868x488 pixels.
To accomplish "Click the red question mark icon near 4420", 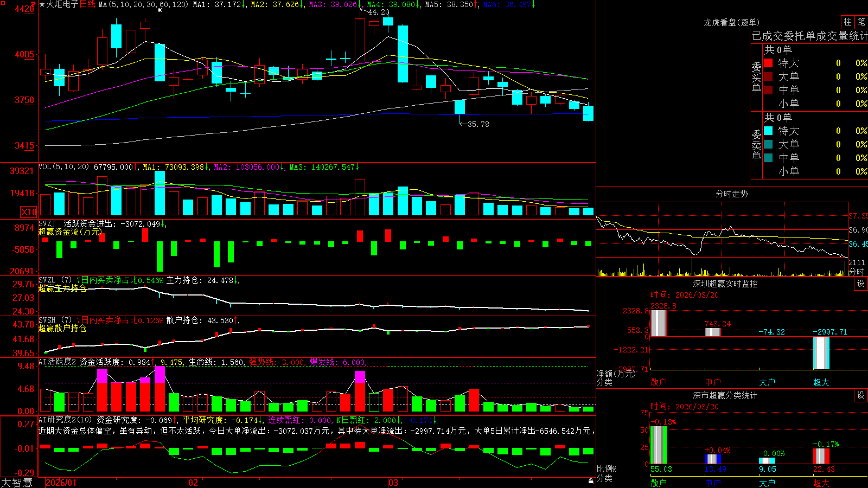I will (34, 4).
